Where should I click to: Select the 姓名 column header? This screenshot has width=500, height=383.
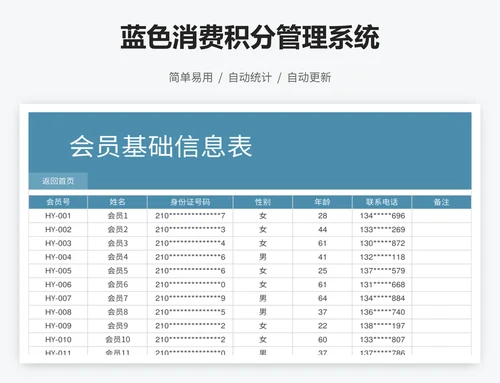click(117, 202)
